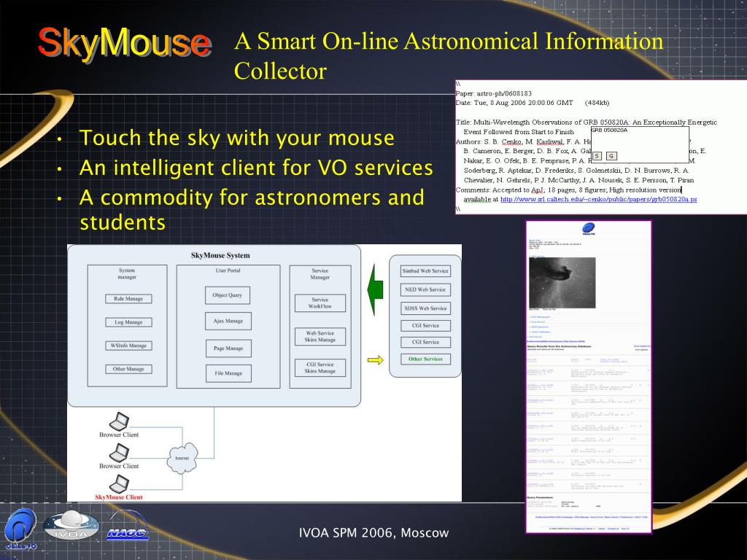This screenshot has width=747, height=560.
Task: Click 'An intelligent client for VO services' bullet
Action: pos(256,168)
